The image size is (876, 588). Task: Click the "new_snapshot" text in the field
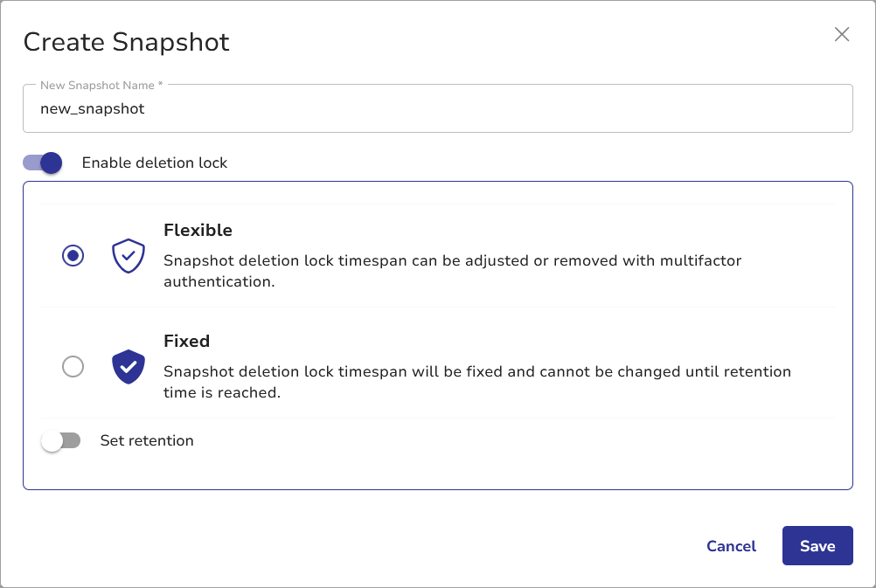click(x=93, y=109)
